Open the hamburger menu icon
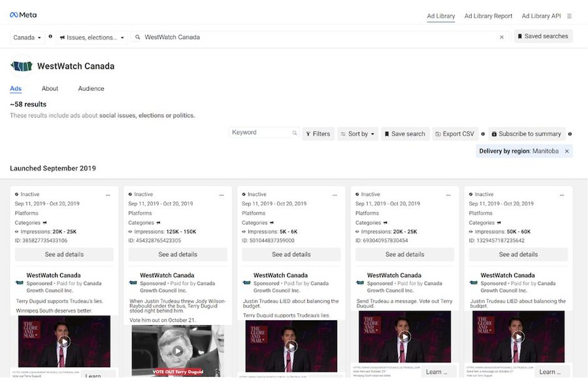The width and height of the screenshot is (588, 381). (569, 16)
